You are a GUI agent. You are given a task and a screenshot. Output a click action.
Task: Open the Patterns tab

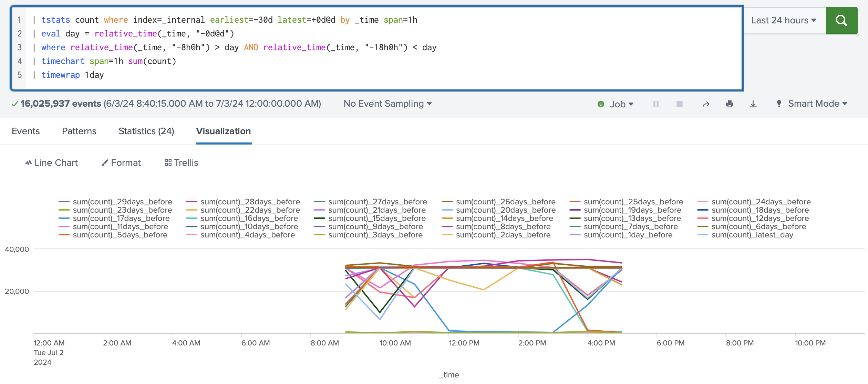pyautogui.click(x=79, y=131)
